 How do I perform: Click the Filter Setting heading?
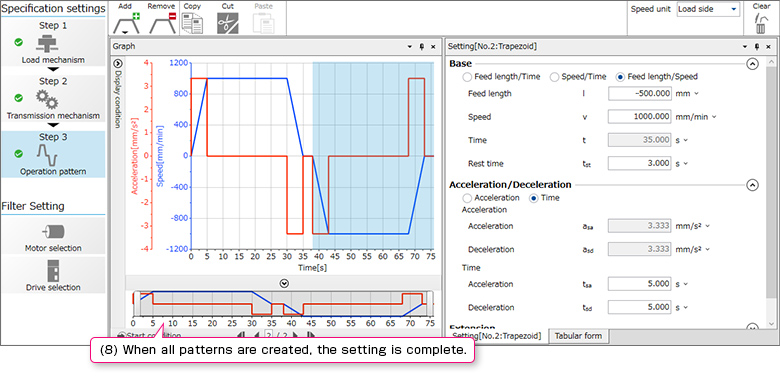[33, 206]
